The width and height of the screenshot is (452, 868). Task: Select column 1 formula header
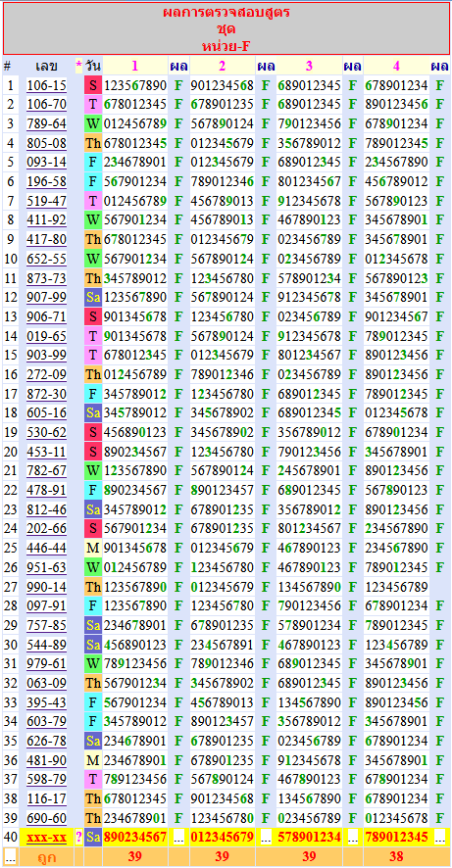pyautogui.click(x=134, y=66)
